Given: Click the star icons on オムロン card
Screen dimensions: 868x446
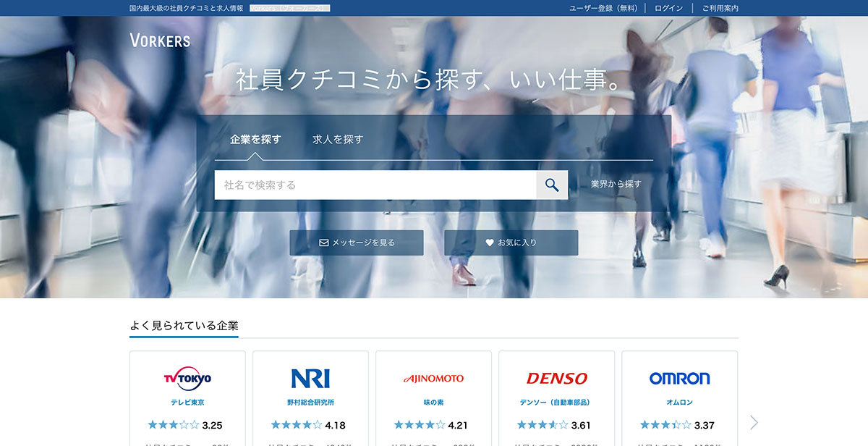Looking at the screenshot, I should tap(665, 425).
